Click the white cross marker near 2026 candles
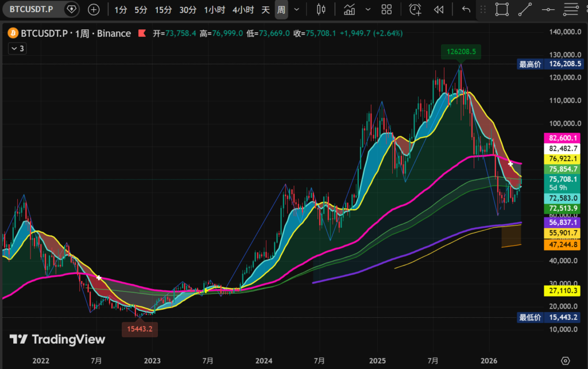The width and height of the screenshot is (588, 369). pyautogui.click(x=510, y=164)
